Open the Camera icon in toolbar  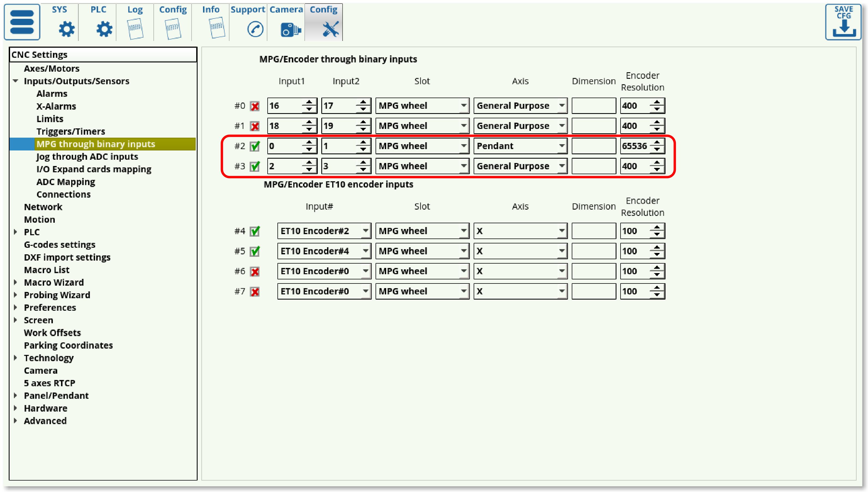[290, 30]
